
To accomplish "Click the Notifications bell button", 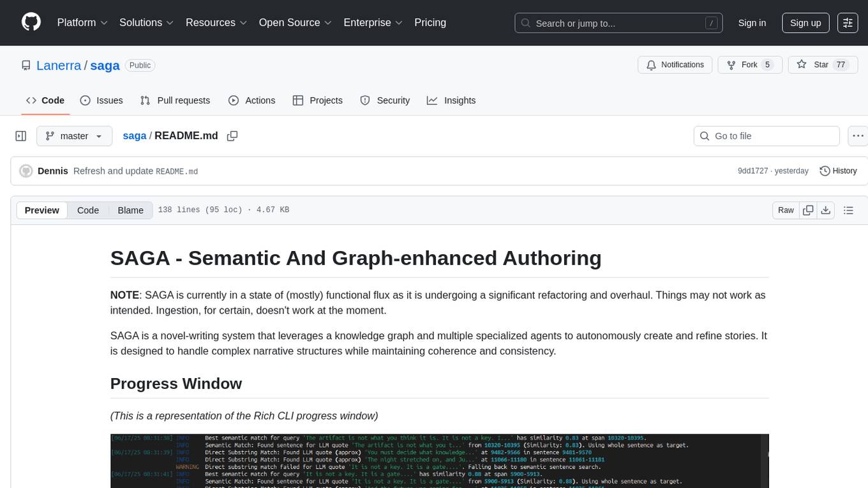I will 675,65.
